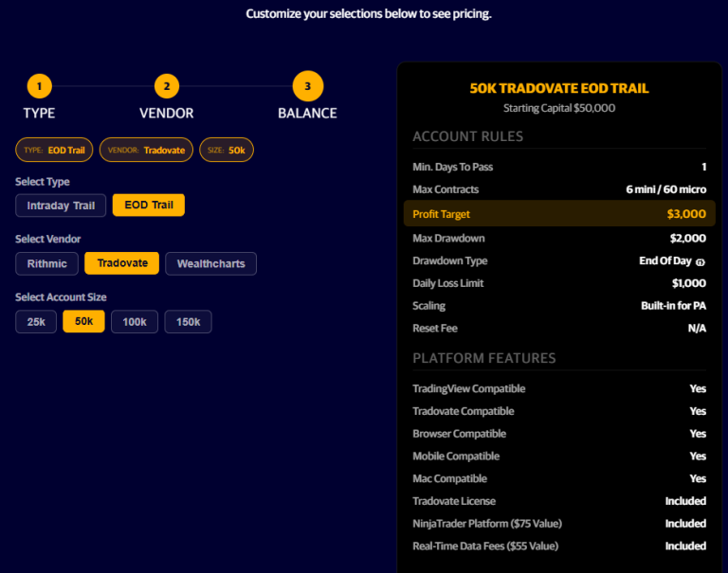Select the 150k account size
The width and height of the screenshot is (728, 573).
pyautogui.click(x=188, y=322)
